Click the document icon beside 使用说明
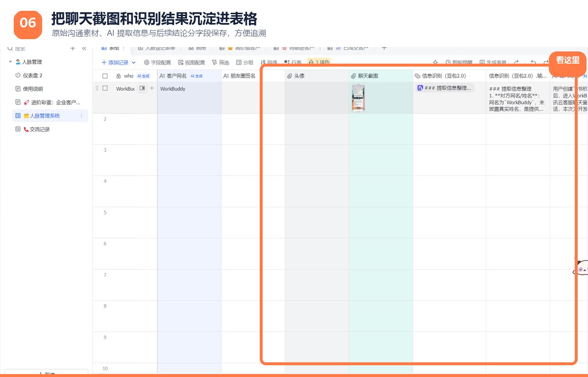 [x=18, y=89]
